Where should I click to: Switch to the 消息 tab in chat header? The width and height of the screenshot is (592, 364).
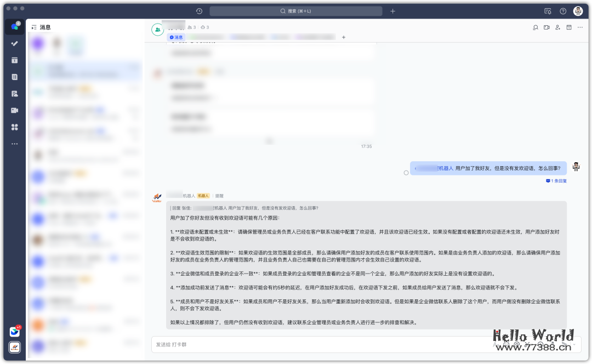[176, 37]
